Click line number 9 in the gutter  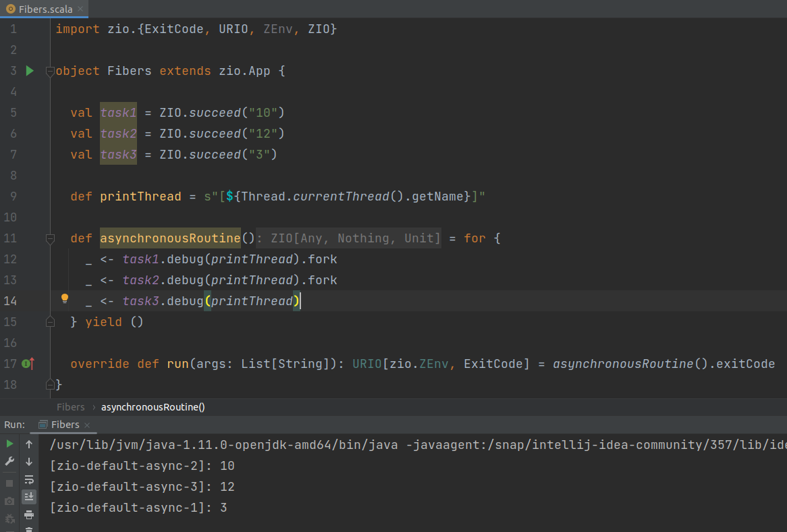[x=13, y=196]
